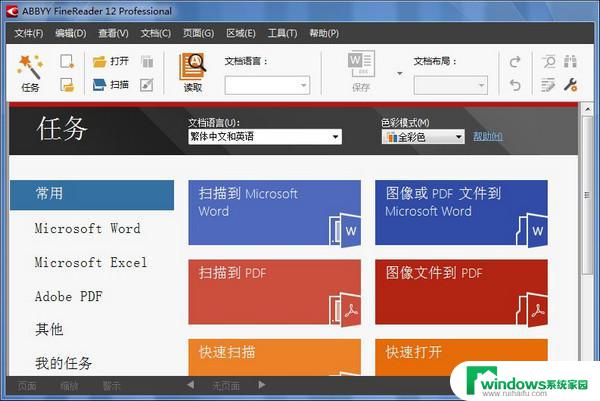Click the redo arrow icon
This screenshot has width=600, height=401.
click(515, 62)
